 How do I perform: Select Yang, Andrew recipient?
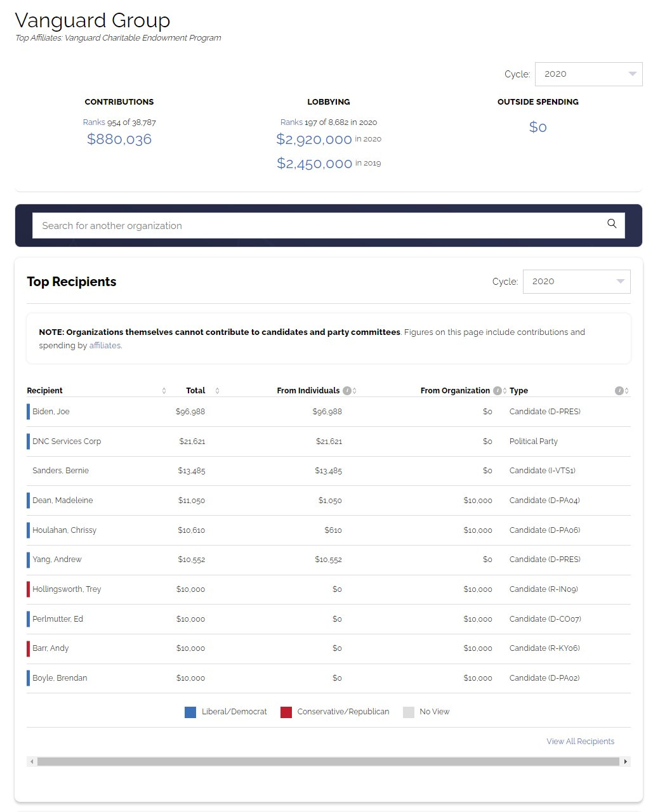pos(56,560)
